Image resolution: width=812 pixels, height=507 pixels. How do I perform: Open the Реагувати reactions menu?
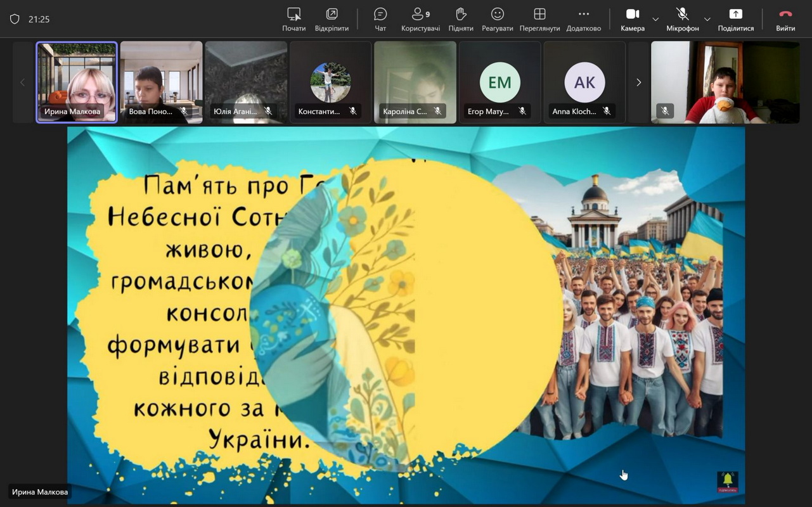click(x=498, y=19)
